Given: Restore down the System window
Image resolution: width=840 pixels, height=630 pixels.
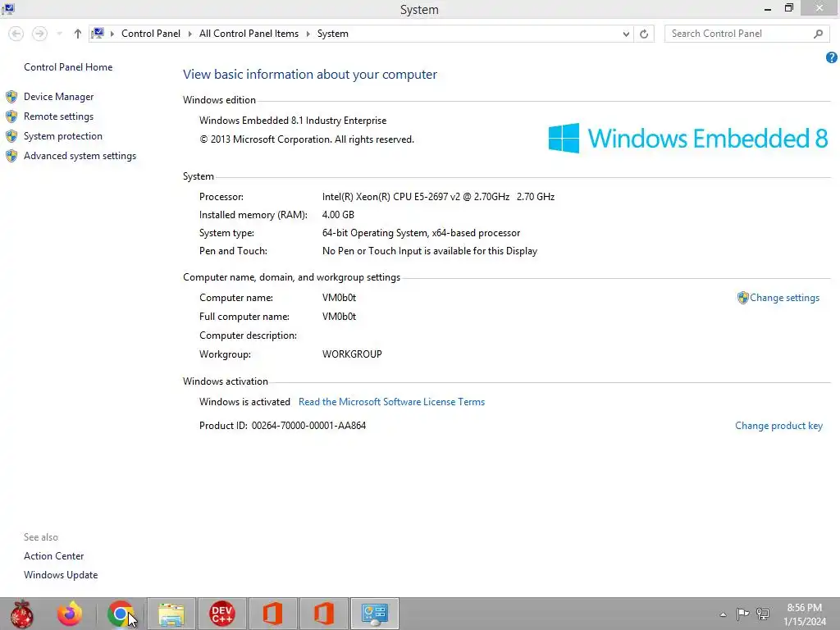Looking at the screenshot, I should pyautogui.click(x=788, y=8).
